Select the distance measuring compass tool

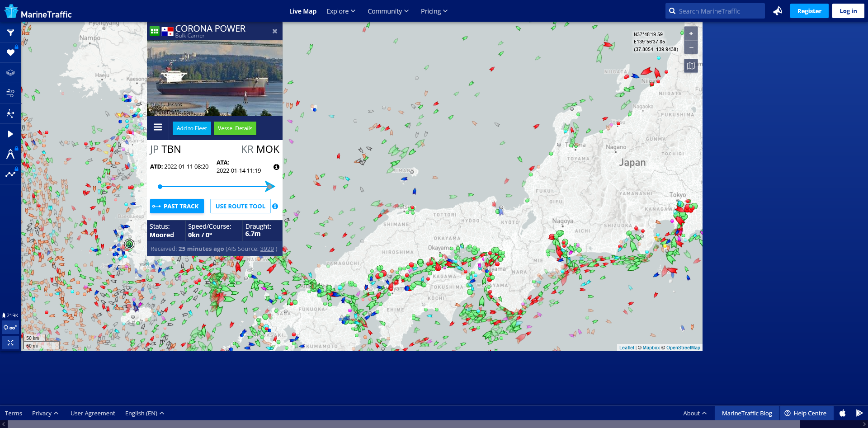[10, 154]
